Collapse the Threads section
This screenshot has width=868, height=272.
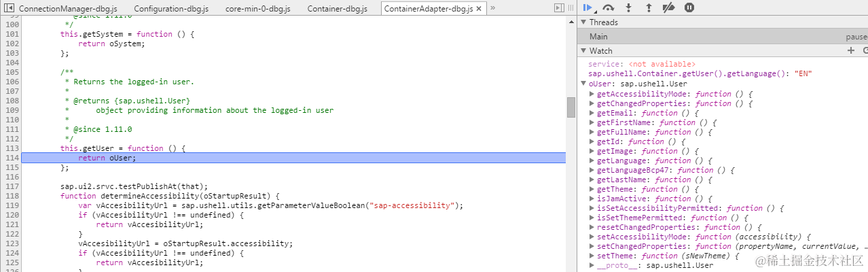(583, 22)
